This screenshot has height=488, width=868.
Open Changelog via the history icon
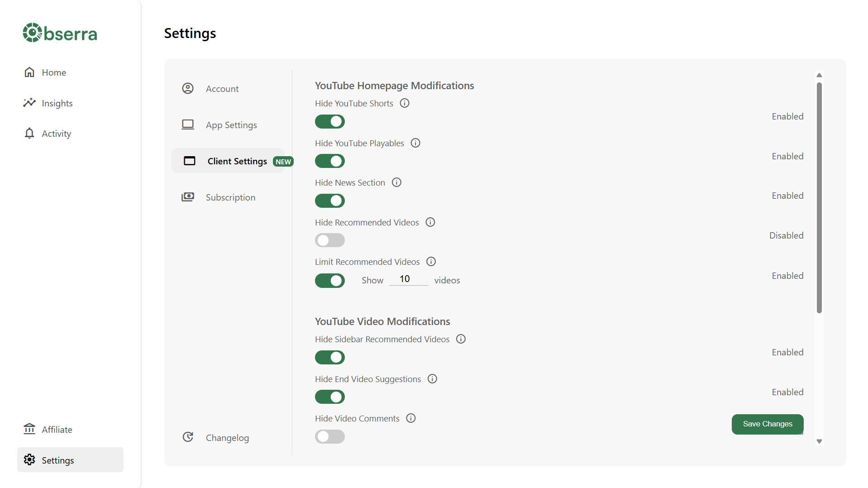pyautogui.click(x=188, y=437)
